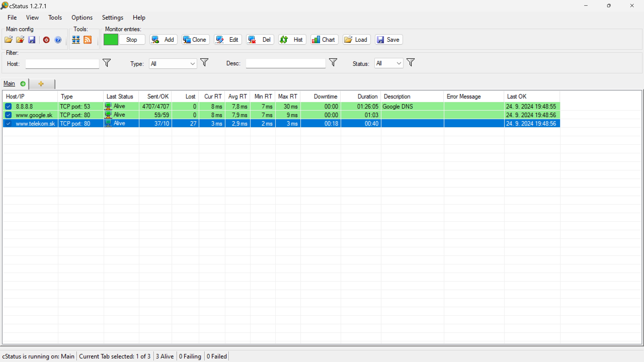Click the red power icon in Main config

click(x=46, y=40)
